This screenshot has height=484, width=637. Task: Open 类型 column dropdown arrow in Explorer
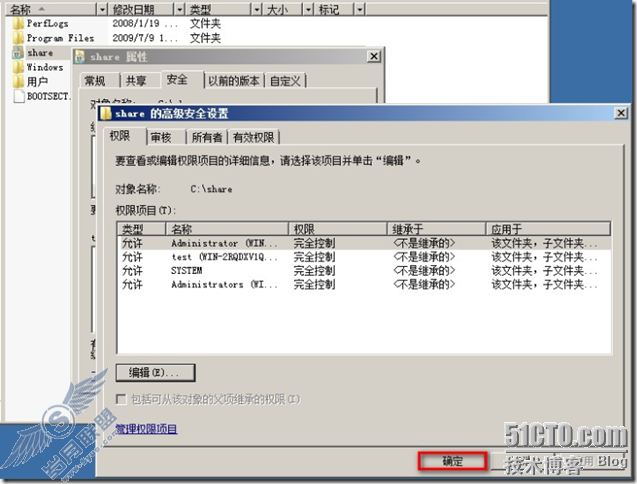pyautogui.click(x=256, y=9)
